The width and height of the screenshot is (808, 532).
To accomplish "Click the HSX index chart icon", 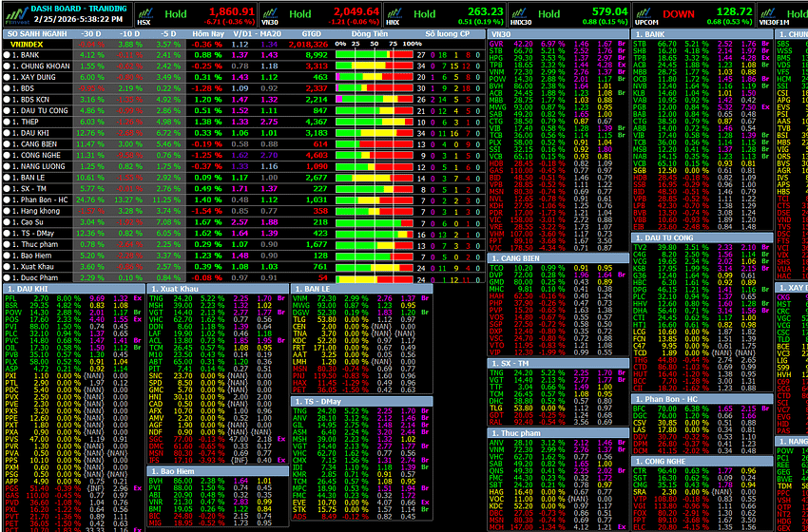I will click(x=144, y=9).
